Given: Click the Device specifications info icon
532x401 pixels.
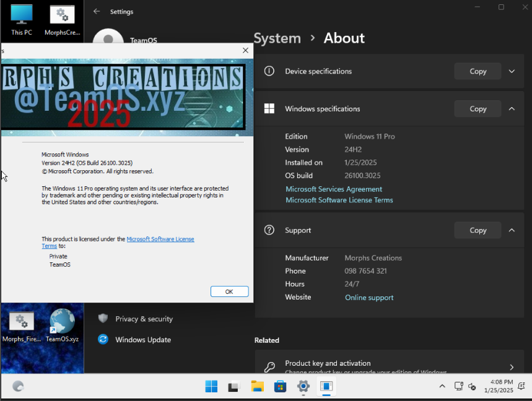Looking at the screenshot, I should click(269, 71).
